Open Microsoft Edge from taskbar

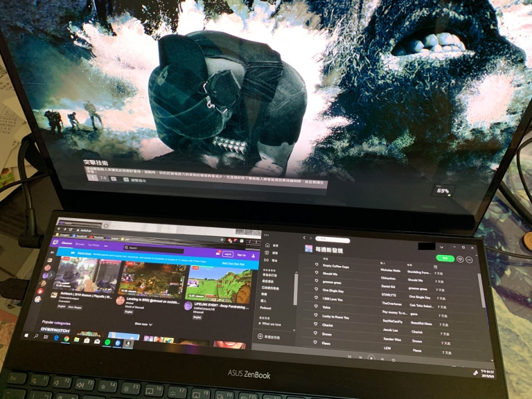(56, 337)
